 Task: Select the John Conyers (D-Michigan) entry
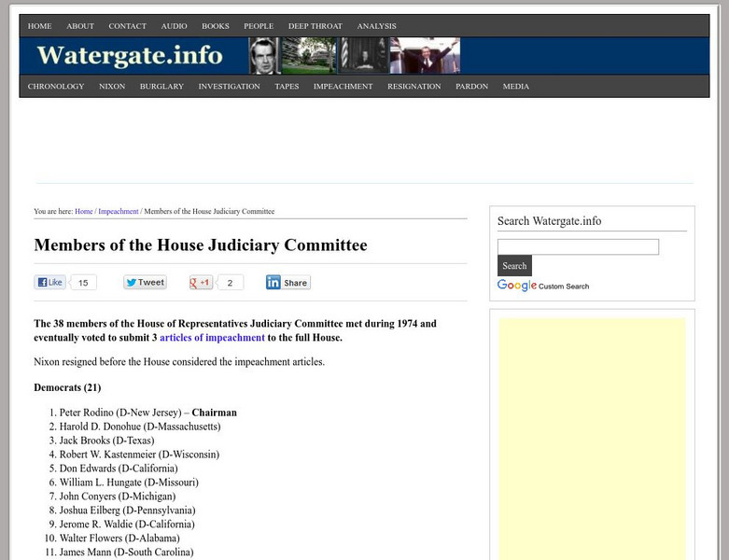118,497
